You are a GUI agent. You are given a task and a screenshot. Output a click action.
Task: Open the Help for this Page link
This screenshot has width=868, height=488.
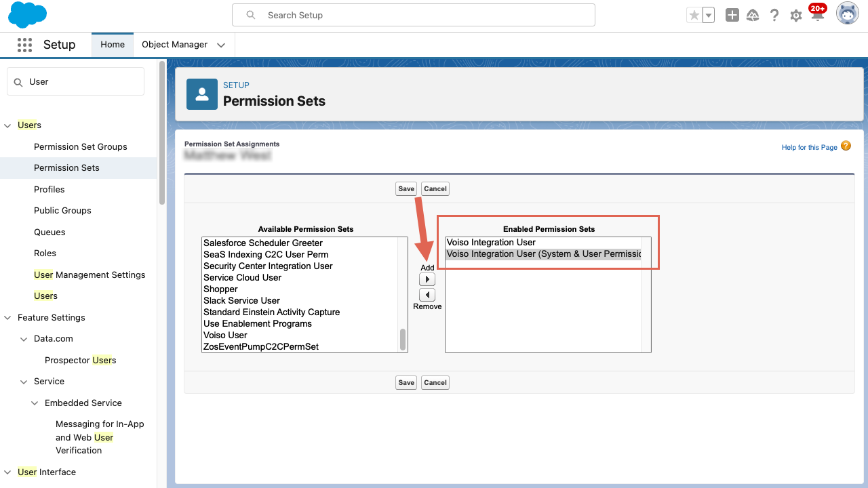pos(809,147)
